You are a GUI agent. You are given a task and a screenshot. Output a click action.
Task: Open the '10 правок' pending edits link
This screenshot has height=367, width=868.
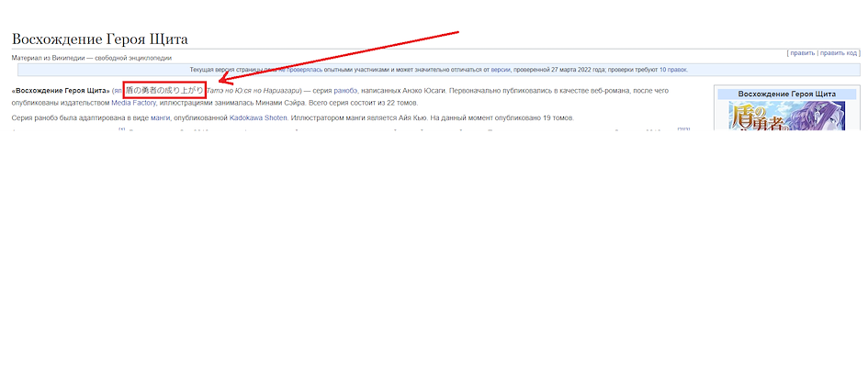click(672, 71)
